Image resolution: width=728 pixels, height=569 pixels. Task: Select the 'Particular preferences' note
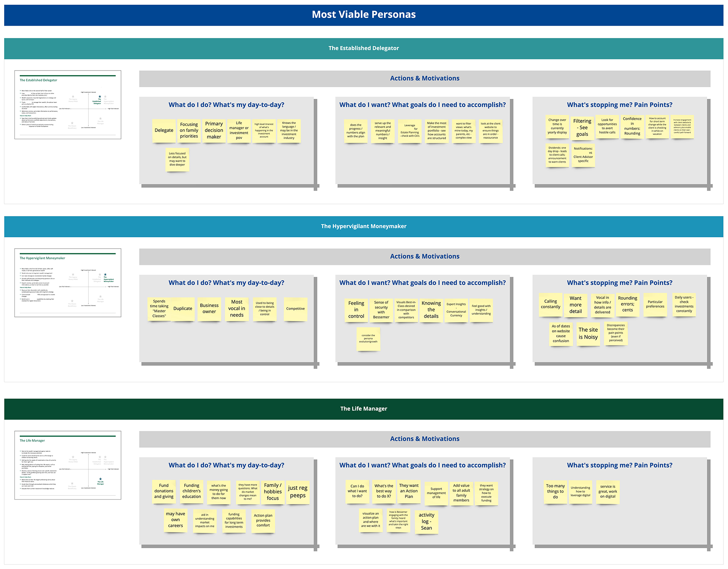click(655, 305)
